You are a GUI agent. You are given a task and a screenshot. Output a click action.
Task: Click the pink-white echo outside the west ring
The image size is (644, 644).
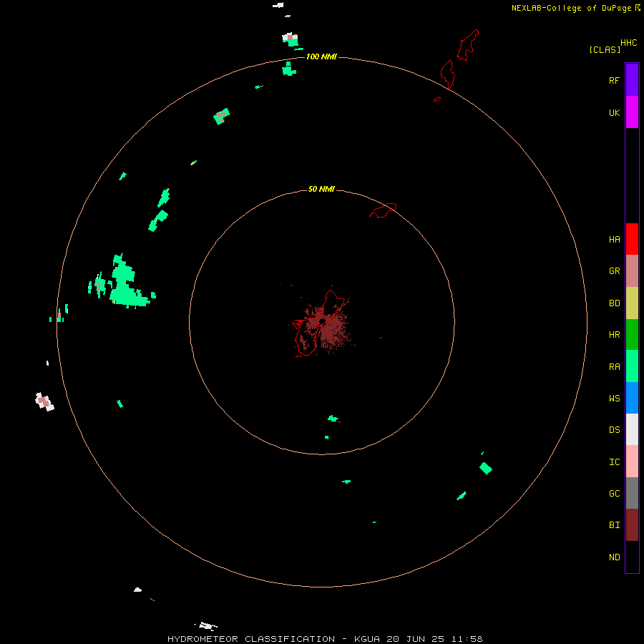(x=44, y=401)
